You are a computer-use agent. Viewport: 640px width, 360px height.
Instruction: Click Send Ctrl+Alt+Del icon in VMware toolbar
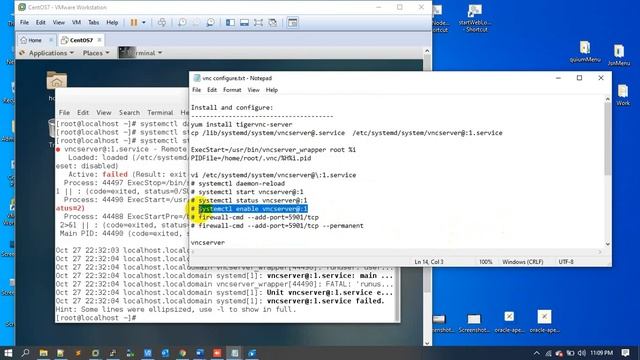click(x=162, y=22)
